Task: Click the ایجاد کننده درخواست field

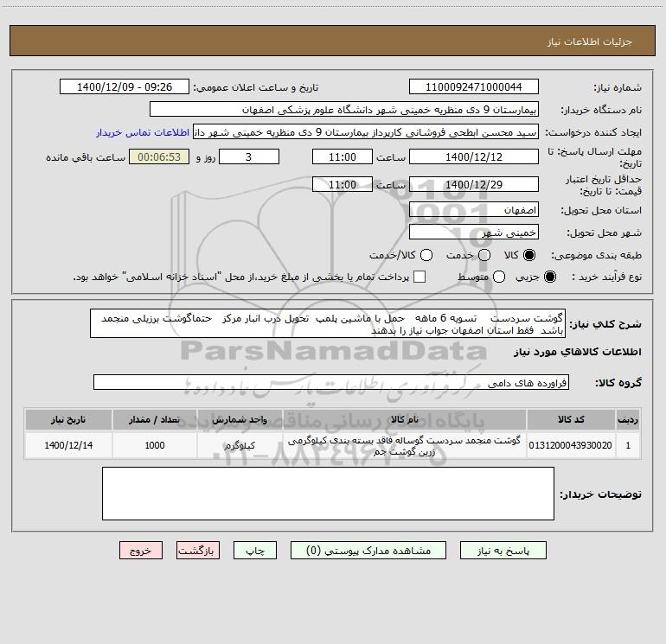Action: [366, 132]
